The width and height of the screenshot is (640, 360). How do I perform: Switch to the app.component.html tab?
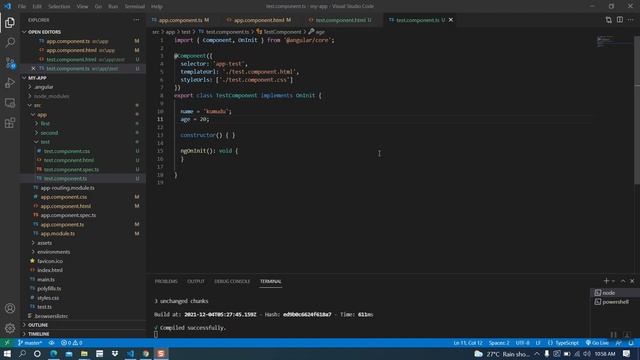pyautogui.click(x=259, y=20)
